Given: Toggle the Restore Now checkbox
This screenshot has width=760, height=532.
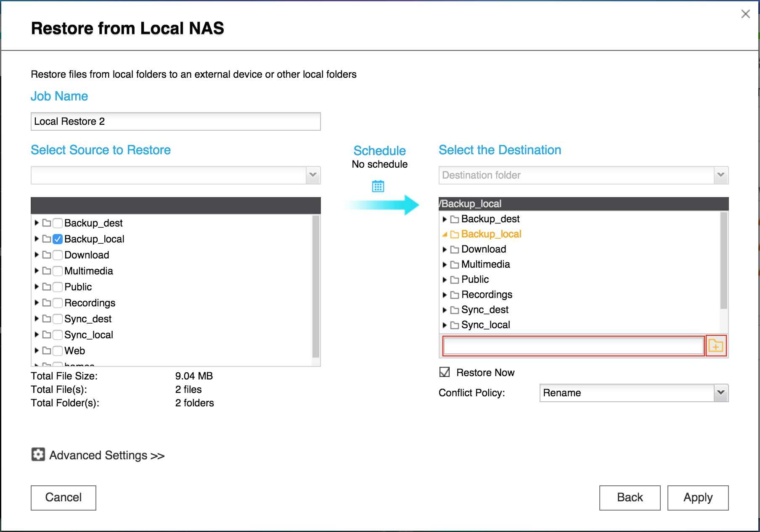Looking at the screenshot, I should pyautogui.click(x=445, y=372).
